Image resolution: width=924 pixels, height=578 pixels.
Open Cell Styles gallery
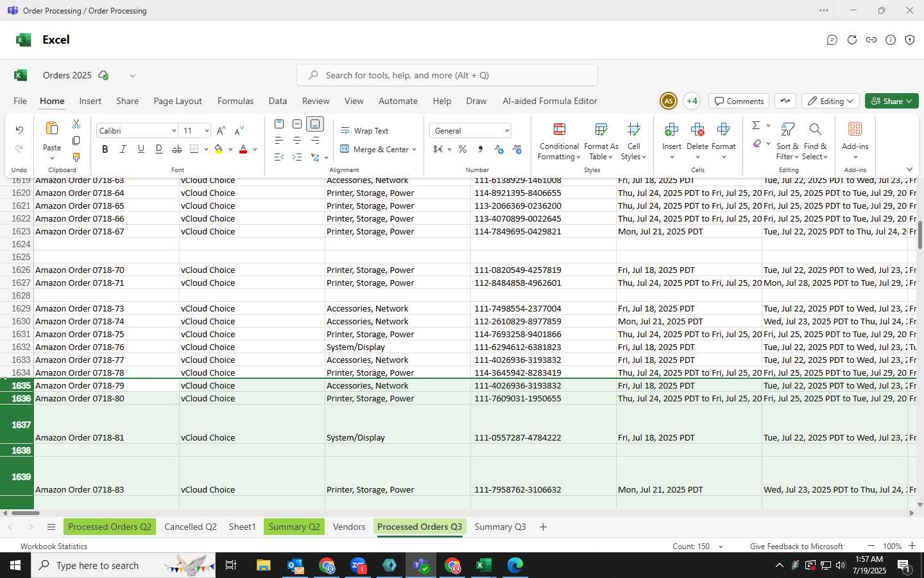pyautogui.click(x=633, y=141)
